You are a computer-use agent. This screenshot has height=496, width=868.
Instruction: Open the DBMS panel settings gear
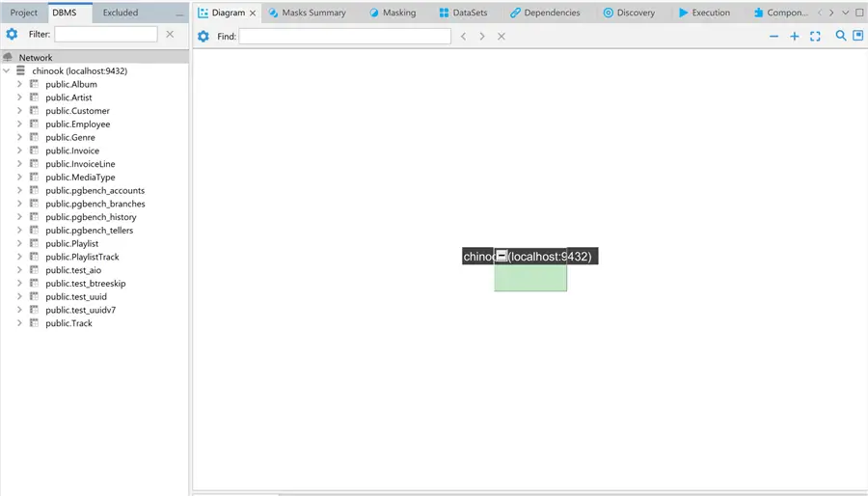coord(12,35)
